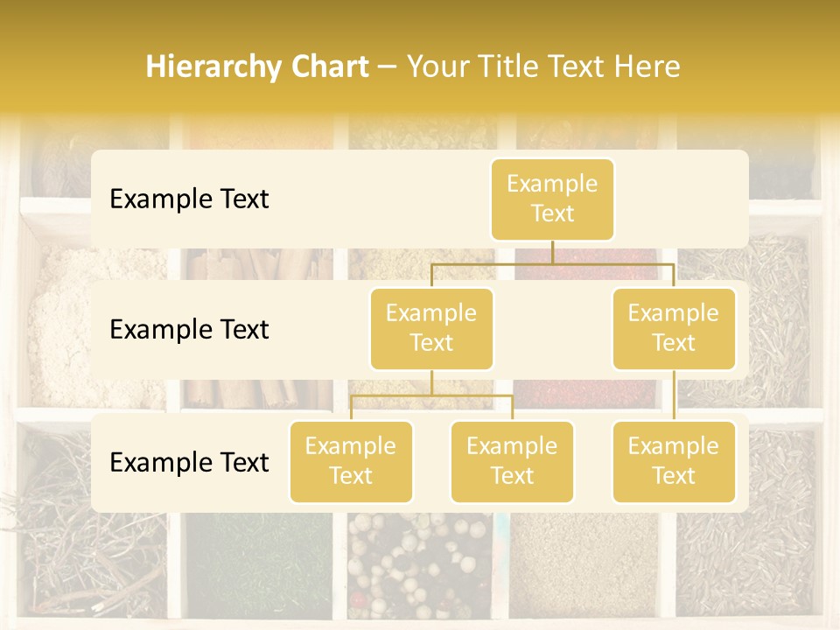Click the rightmost box on the bottom hierarchy level

pyautogui.click(x=674, y=461)
